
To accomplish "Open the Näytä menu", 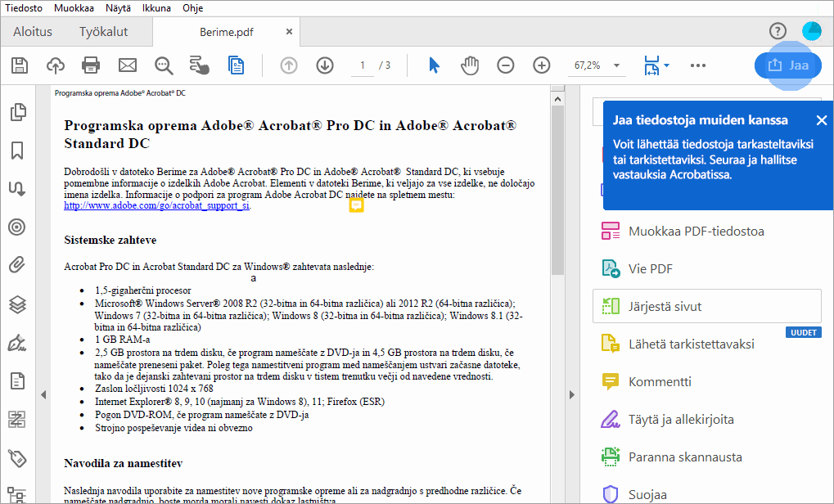I will pyautogui.click(x=117, y=7).
